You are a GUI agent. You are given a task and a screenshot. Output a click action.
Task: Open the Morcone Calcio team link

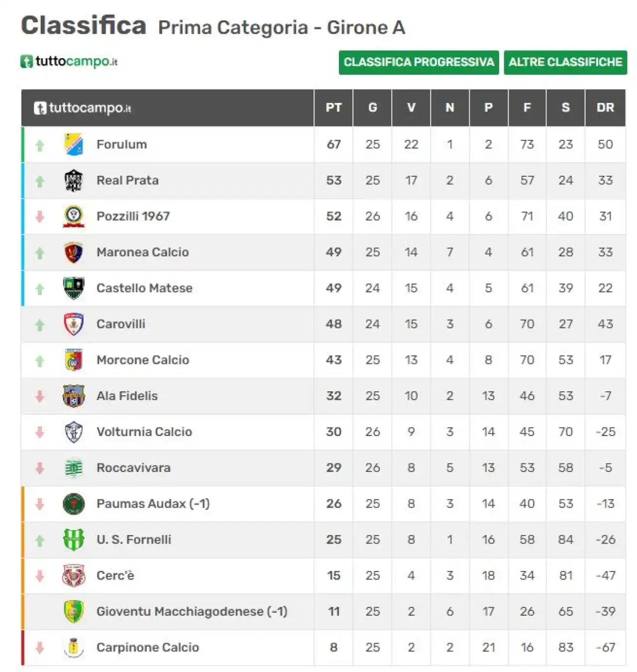point(143,360)
